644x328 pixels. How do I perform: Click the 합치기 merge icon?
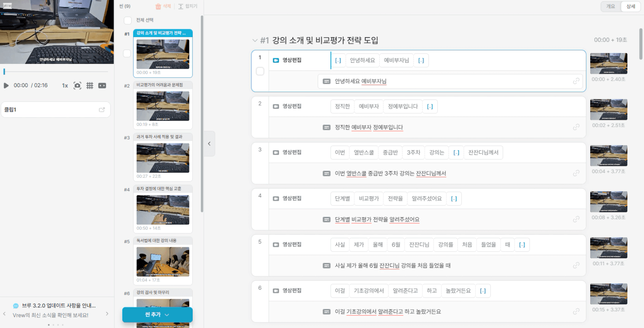click(181, 7)
